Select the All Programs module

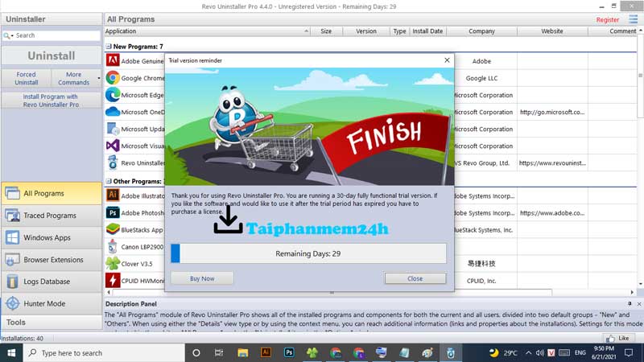click(x=52, y=193)
